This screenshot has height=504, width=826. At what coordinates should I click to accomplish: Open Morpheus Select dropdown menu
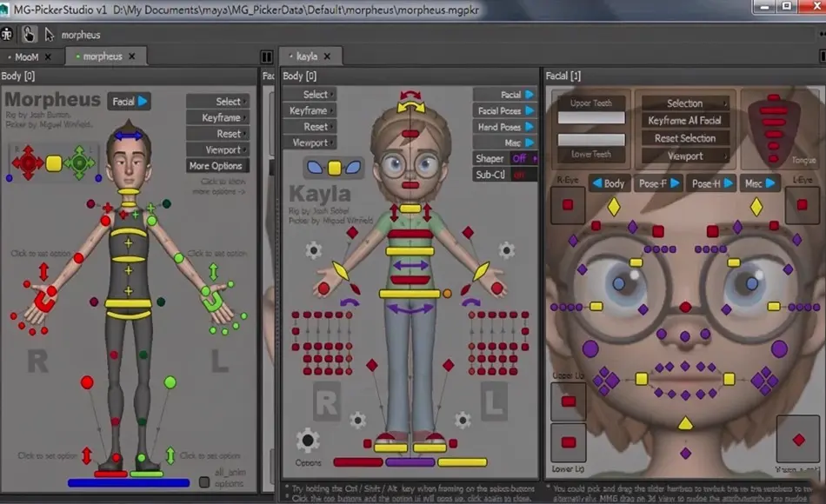217,102
